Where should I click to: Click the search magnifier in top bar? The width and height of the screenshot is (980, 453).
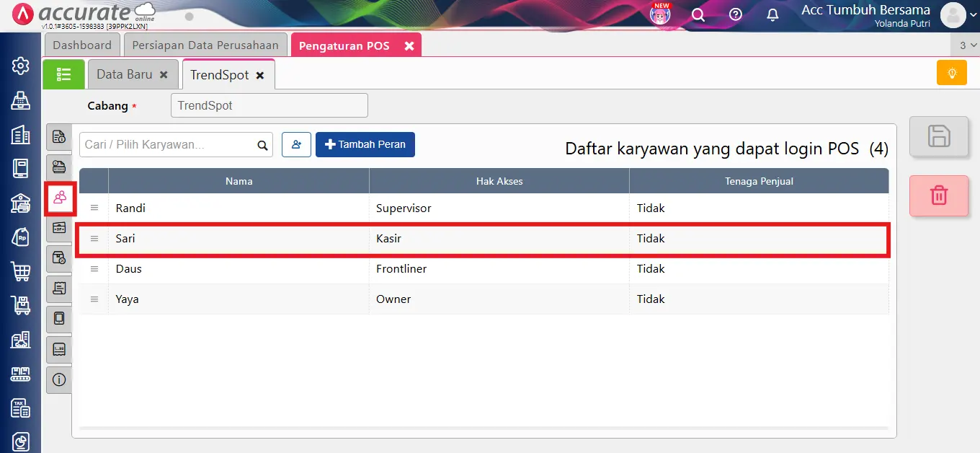coord(698,14)
